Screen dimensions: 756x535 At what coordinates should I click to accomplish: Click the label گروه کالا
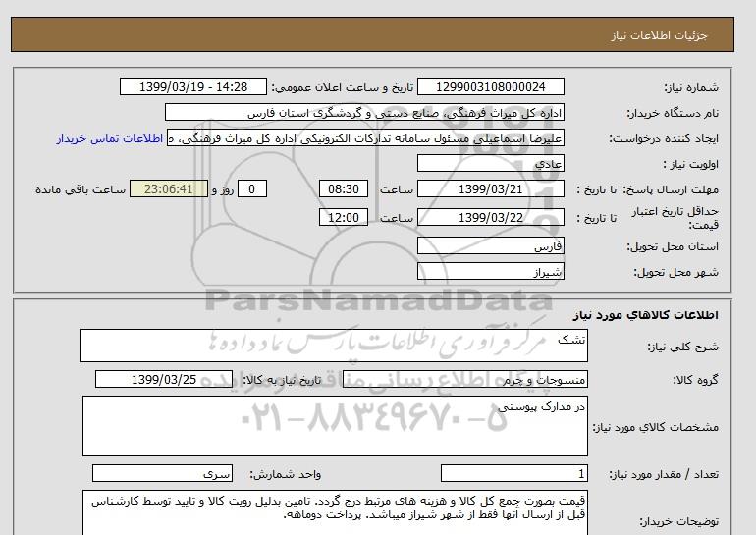pyautogui.click(x=696, y=380)
